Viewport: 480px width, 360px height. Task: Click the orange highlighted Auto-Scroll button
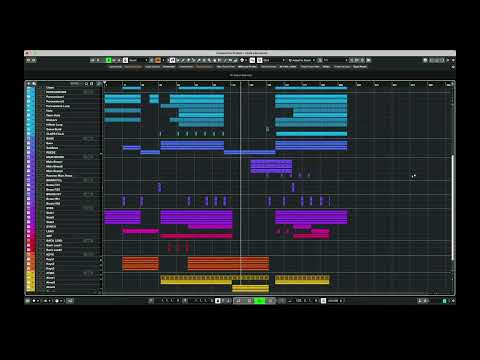coord(158,60)
